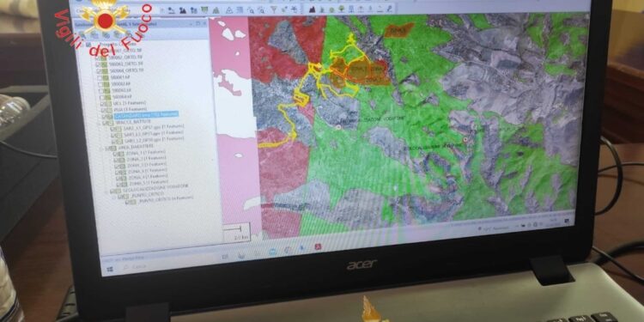This screenshot has width=644, height=322.
Task: Click the wrench icon ending the top toolbar
Action: [389, 9]
